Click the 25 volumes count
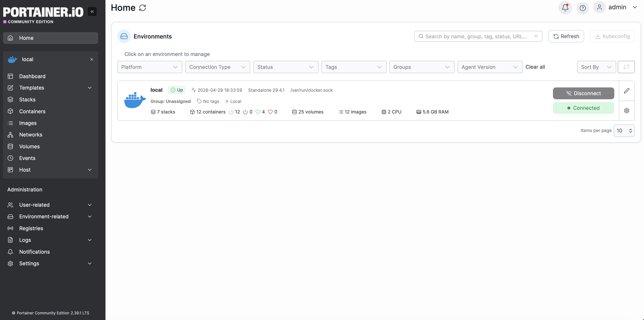 [308, 112]
